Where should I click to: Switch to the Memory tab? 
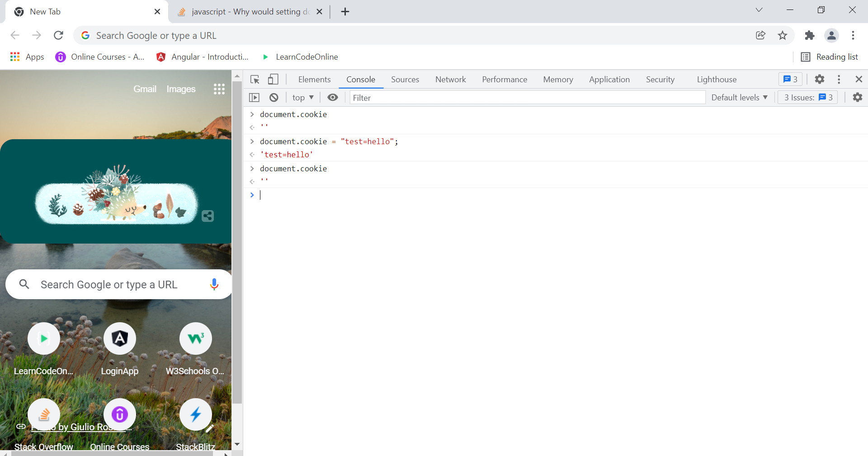[x=558, y=80]
